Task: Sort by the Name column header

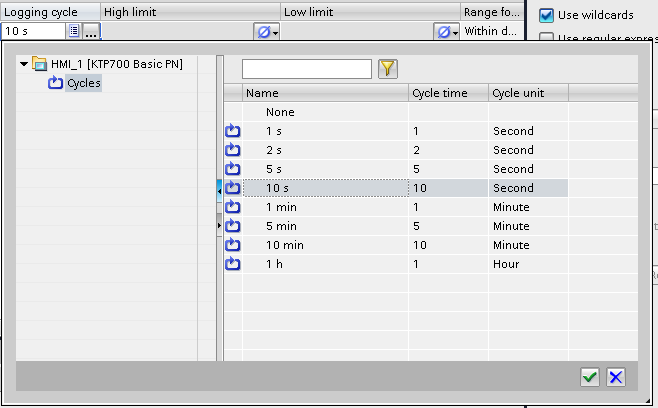Action: click(x=324, y=93)
